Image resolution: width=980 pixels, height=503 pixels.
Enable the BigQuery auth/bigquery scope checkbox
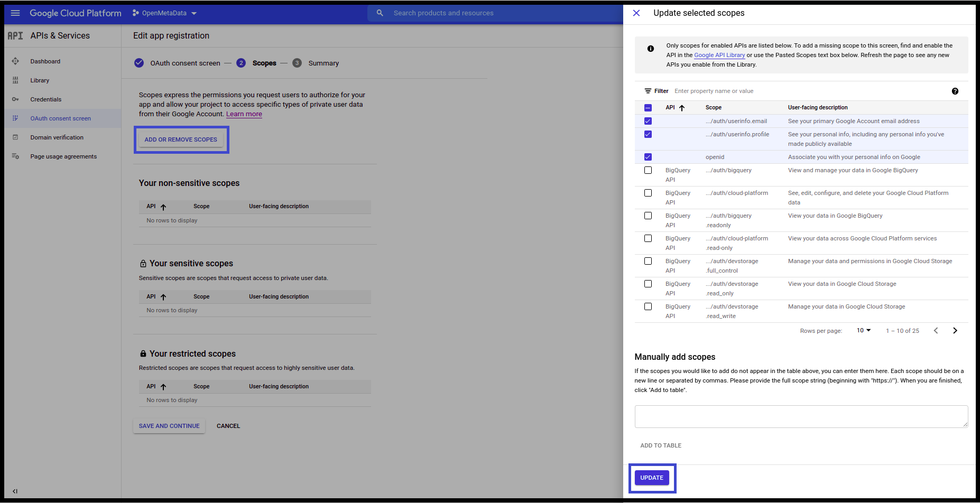click(x=648, y=170)
